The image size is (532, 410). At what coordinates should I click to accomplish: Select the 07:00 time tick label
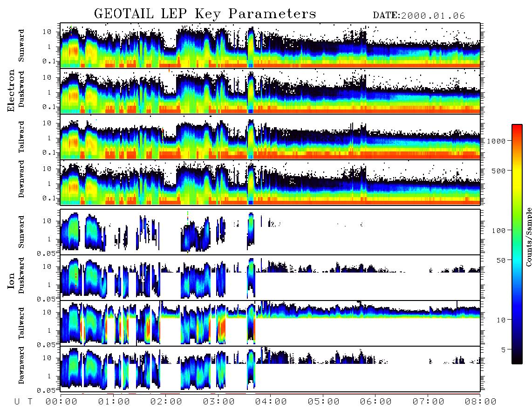click(429, 402)
